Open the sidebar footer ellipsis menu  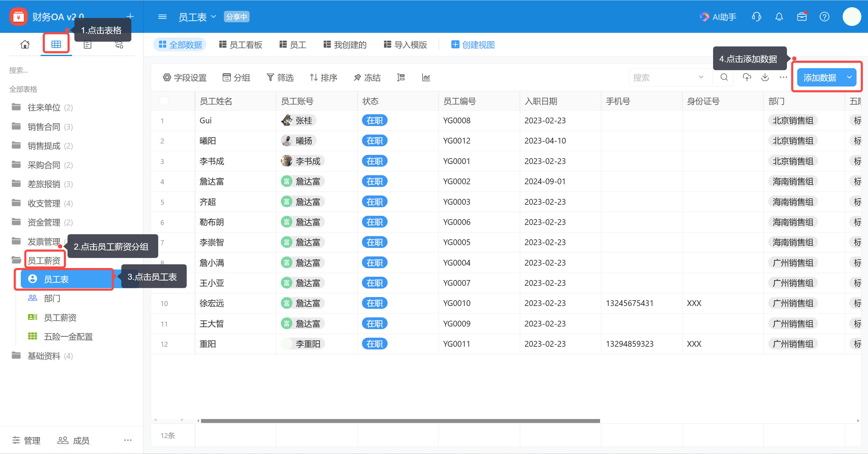click(x=128, y=440)
